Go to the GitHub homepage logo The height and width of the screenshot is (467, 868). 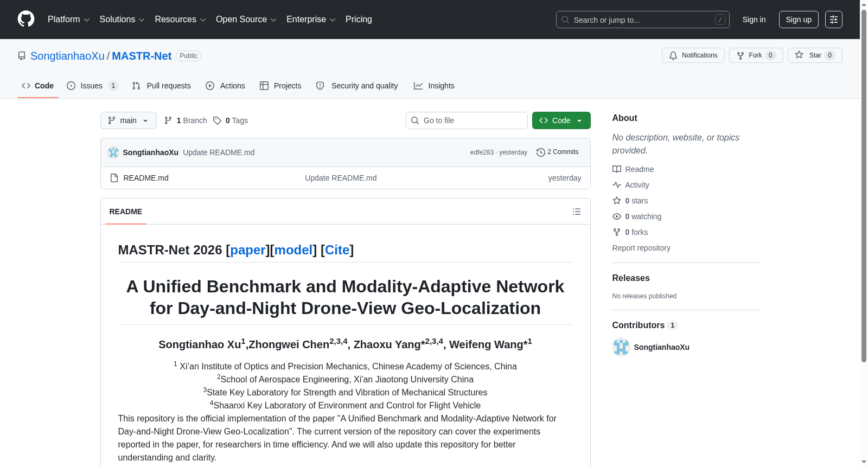coord(26,19)
